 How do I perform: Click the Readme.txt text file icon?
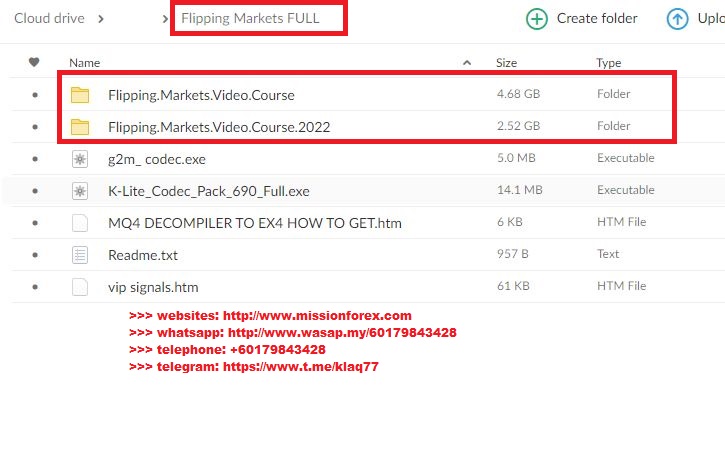80,255
